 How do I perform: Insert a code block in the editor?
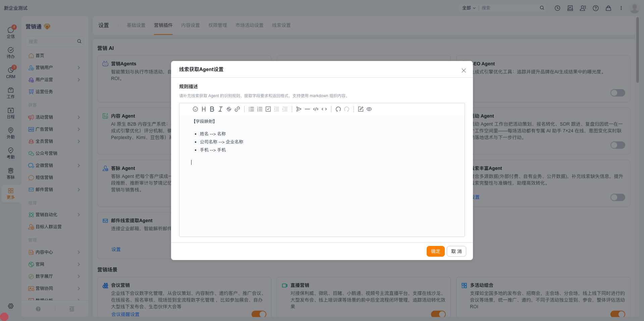click(316, 109)
